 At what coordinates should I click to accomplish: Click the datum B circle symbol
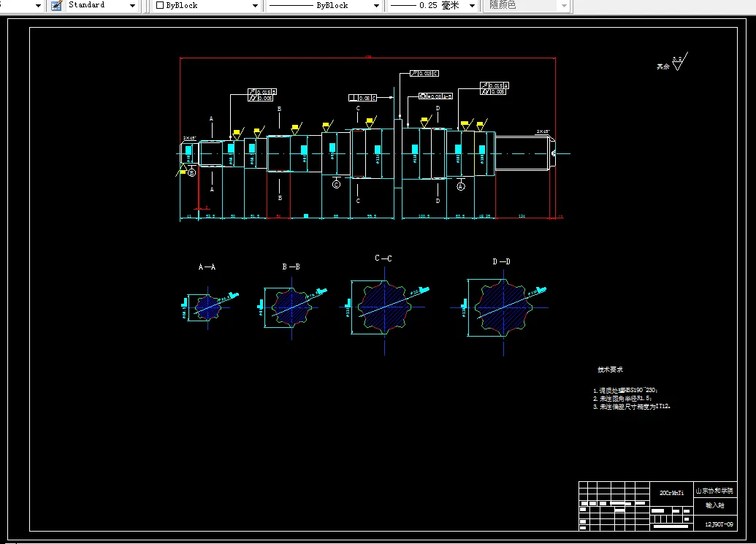pos(191,172)
